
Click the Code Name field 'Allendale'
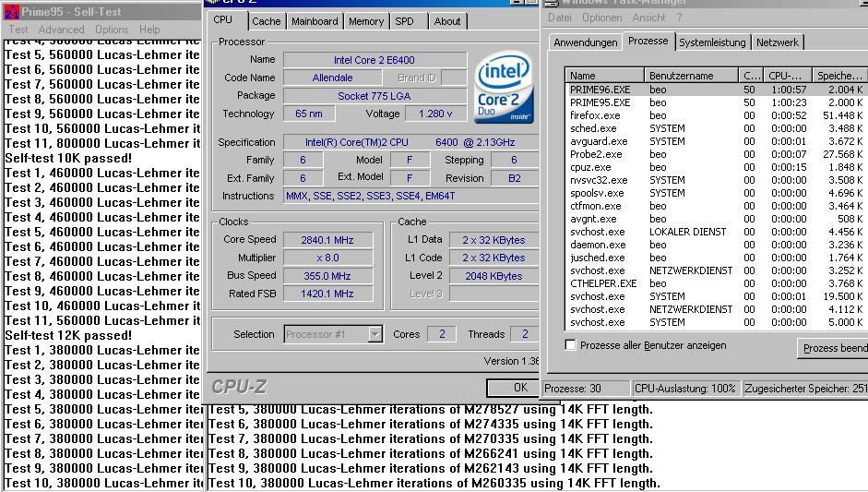click(332, 78)
